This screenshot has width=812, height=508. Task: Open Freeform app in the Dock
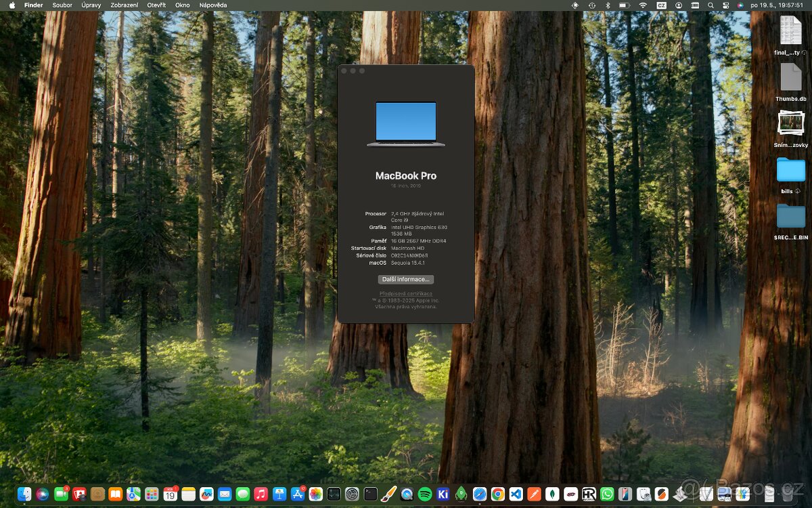206,494
